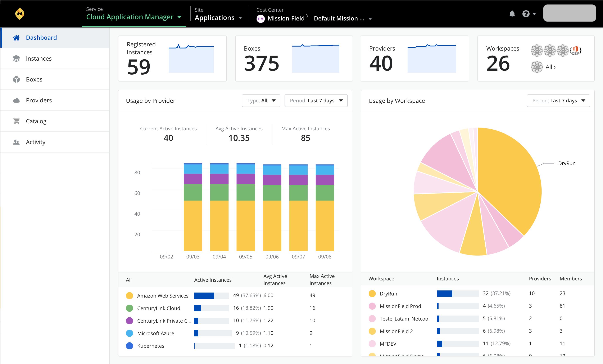
Task: Select the Kubernetes row name
Action: point(150,346)
